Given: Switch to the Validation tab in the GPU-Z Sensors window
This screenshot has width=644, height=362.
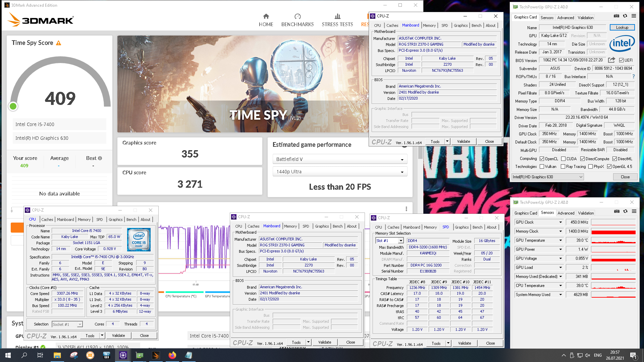Looking at the screenshot, I should point(586,213).
